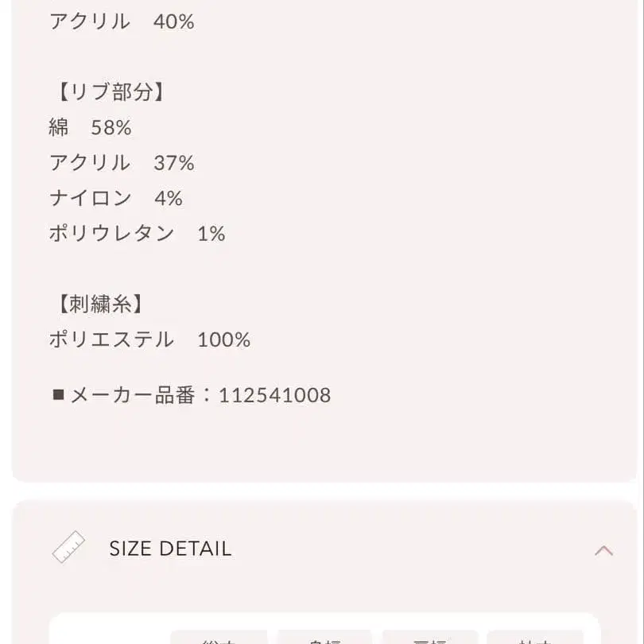Click the SIZE DETAIL heading text
The width and height of the screenshot is (644, 644).
[x=169, y=547]
